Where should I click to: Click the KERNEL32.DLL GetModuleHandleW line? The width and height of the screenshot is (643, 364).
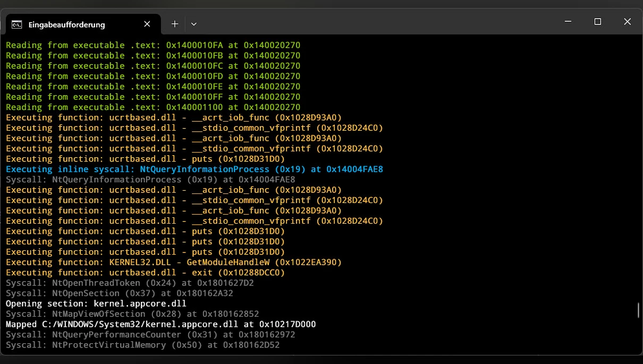click(x=174, y=263)
